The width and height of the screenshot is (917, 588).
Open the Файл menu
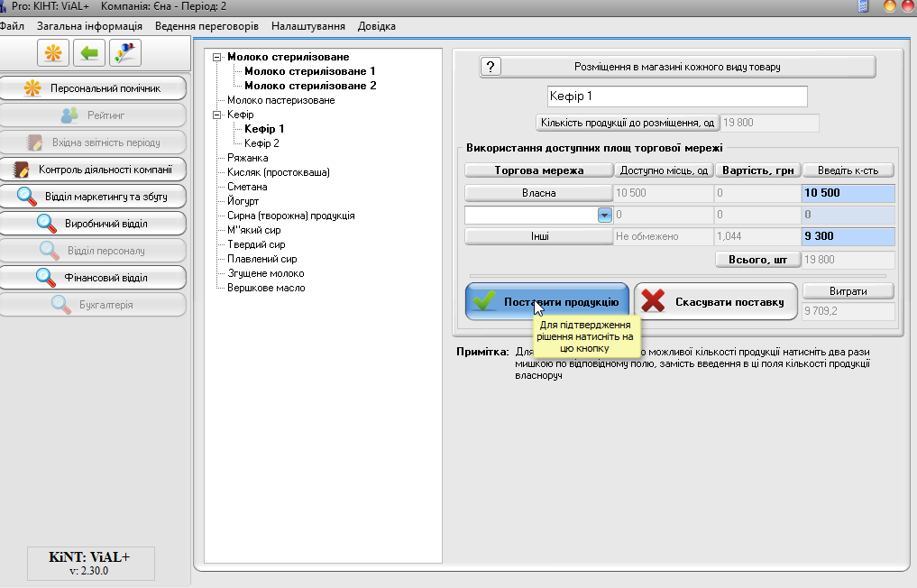pos(12,26)
